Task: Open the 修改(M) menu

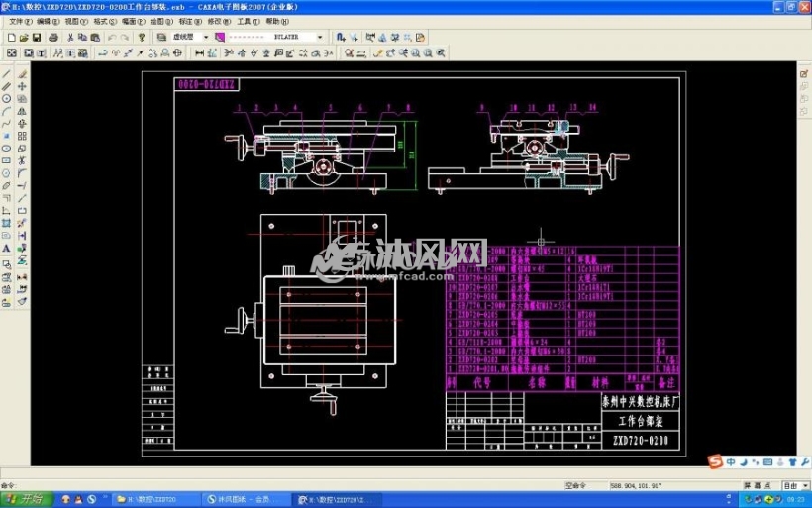Action: (x=219, y=21)
